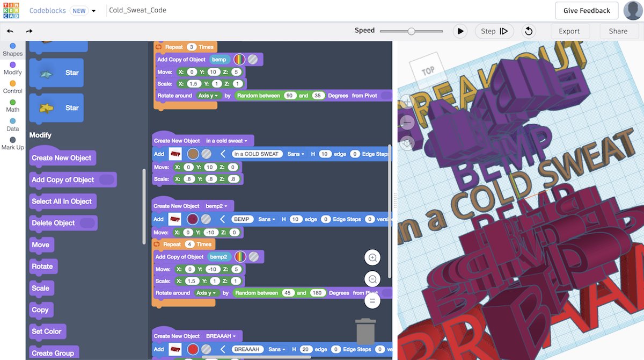
Task: Click the Repeat 4 Times loop icon
Action: click(x=158, y=244)
